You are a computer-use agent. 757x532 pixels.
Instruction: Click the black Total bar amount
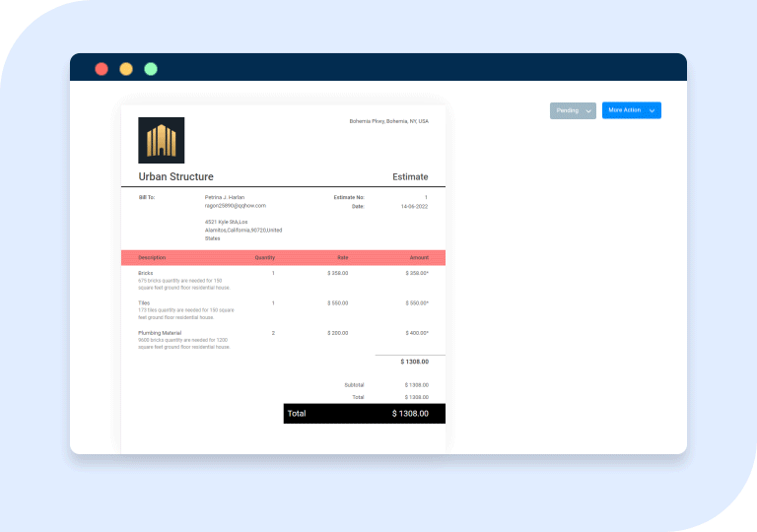[410, 414]
